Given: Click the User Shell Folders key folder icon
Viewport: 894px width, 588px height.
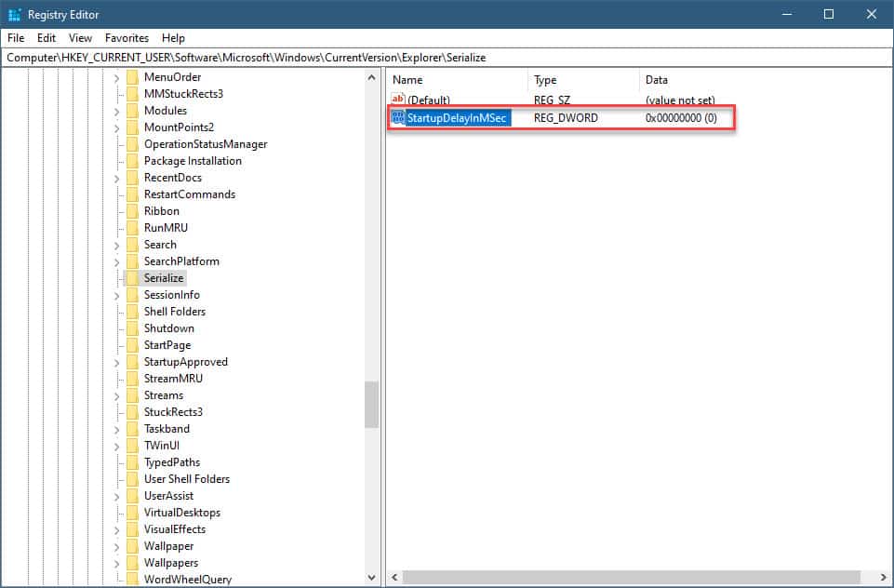Looking at the screenshot, I should point(132,479).
